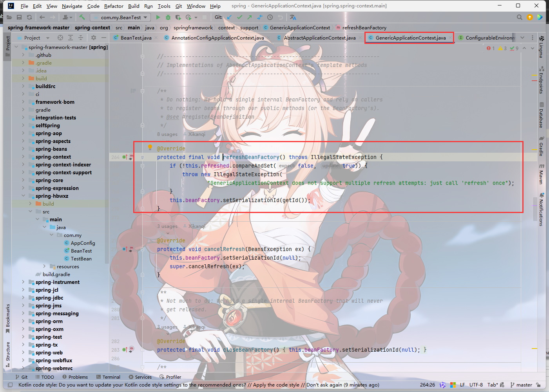Open the com.my.BeanTest run configuration dropdown
Screen dimensions: 549x392
click(x=121, y=17)
